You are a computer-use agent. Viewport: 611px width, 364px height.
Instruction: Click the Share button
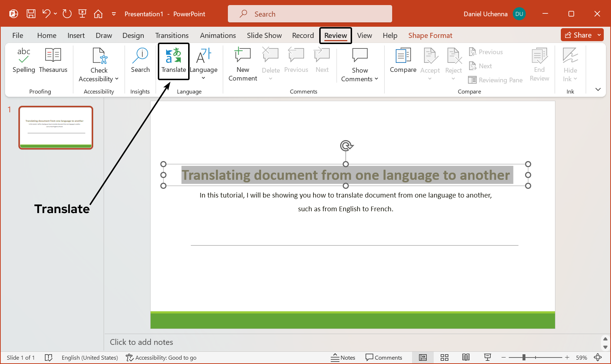(582, 35)
